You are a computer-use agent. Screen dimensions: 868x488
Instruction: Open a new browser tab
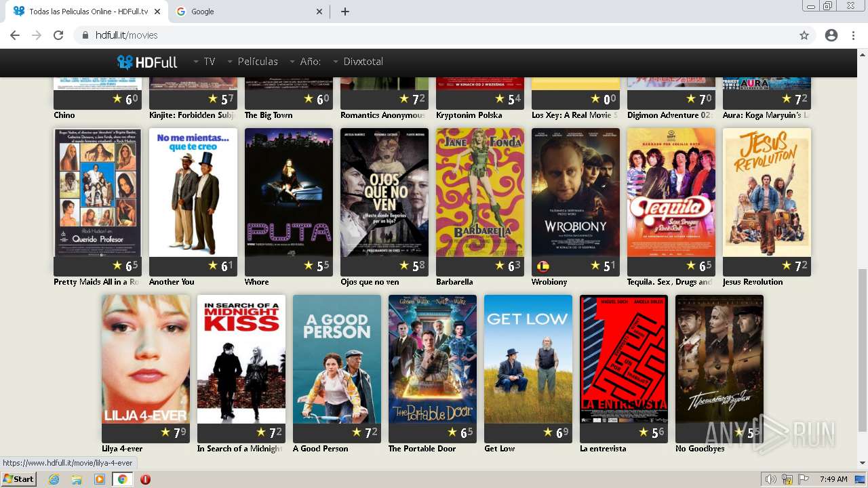point(345,12)
